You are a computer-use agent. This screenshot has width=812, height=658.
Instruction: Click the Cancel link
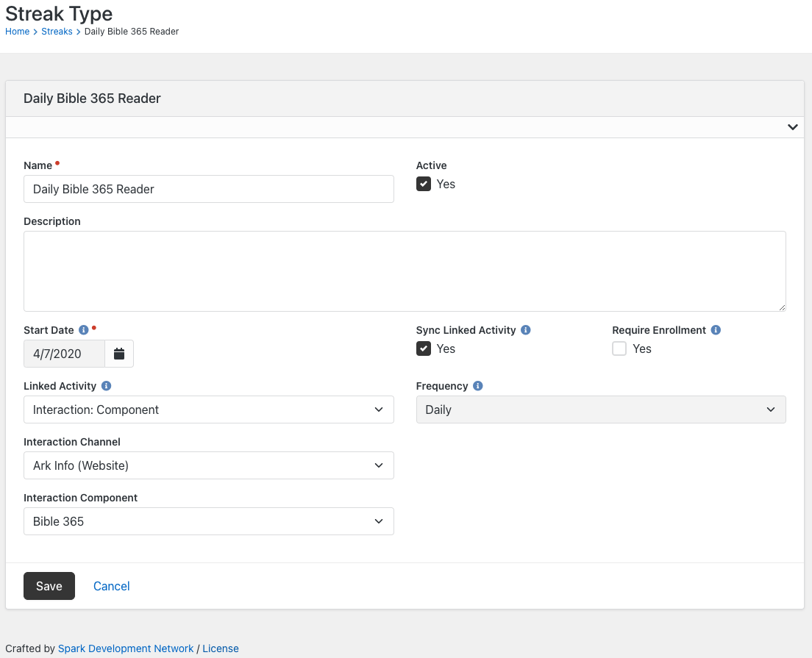coord(111,586)
